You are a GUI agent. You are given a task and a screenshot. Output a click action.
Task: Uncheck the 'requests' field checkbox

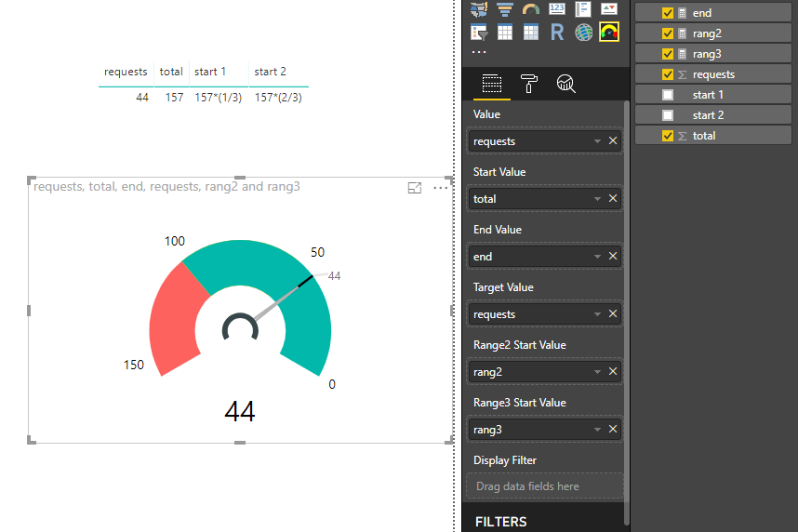point(668,74)
